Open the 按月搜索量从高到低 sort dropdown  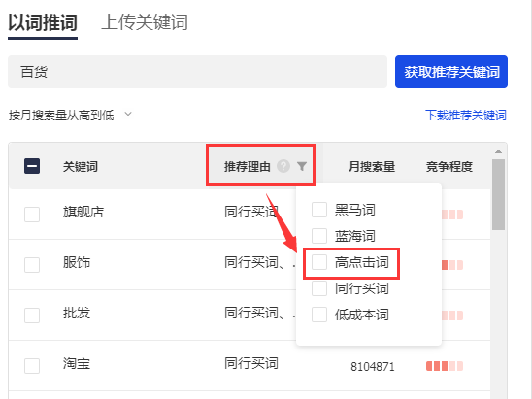tap(70, 115)
